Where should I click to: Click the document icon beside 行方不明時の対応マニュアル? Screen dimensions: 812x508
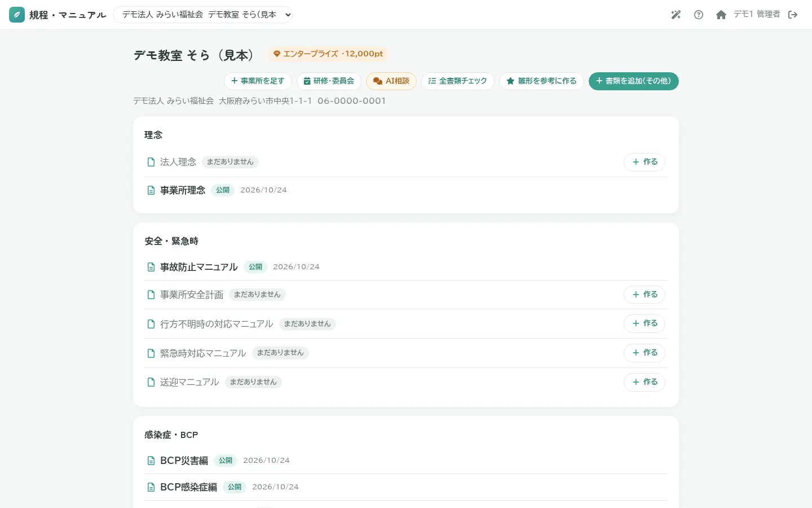point(151,324)
